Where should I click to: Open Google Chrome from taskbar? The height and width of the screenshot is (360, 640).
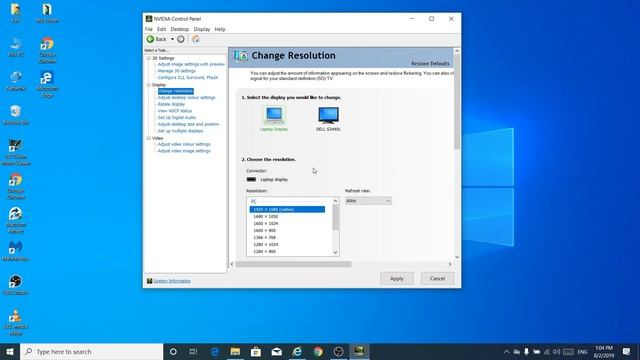coord(318,351)
